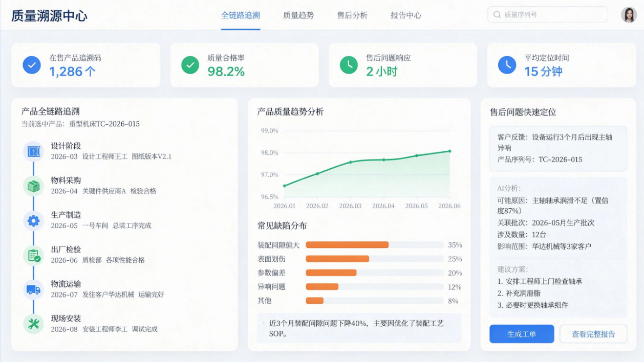Viewport: 644px width, 362px height.
Task: Click the logistics transport truck icon
Action: (x=33, y=289)
